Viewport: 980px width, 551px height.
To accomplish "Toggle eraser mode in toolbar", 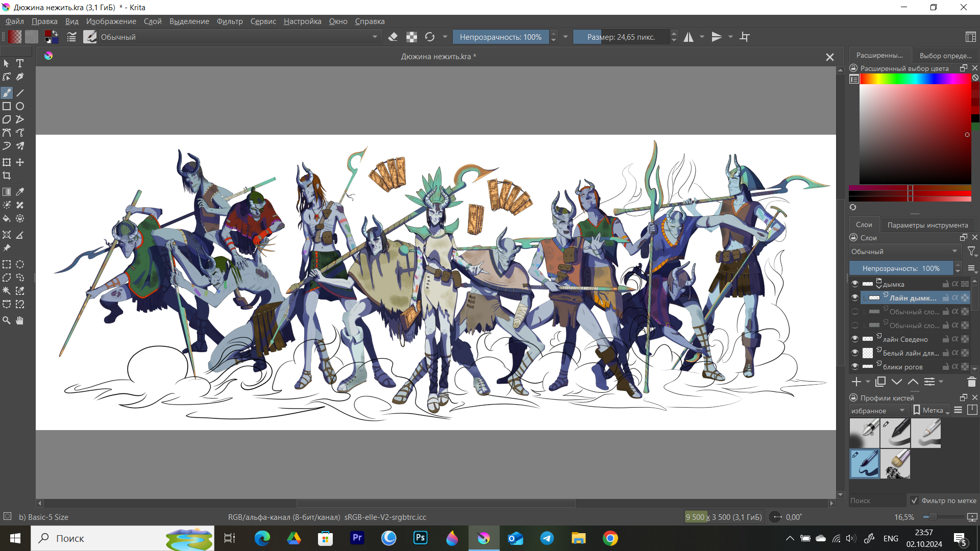I will coord(393,37).
